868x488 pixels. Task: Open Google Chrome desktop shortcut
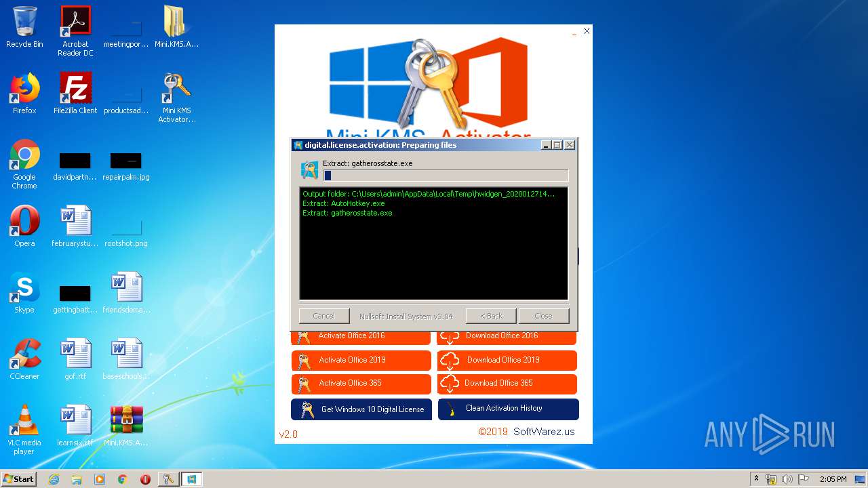pyautogui.click(x=24, y=165)
